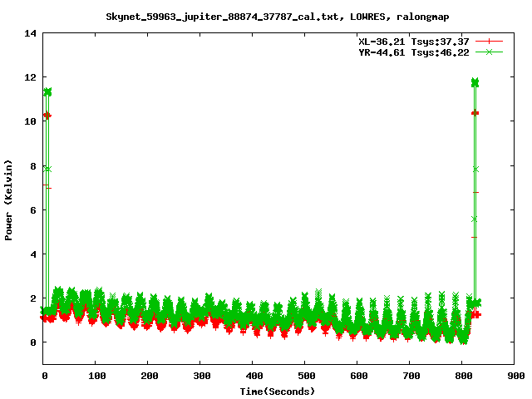Click the x-axis tick label 600
Image resolution: width=532 pixels, height=399 pixels.
pos(359,376)
